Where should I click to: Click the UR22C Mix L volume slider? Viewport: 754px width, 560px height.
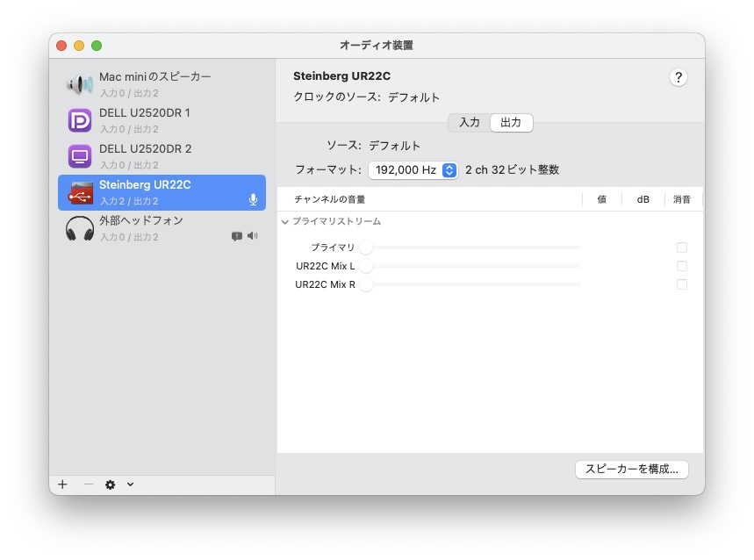click(x=470, y=266)
